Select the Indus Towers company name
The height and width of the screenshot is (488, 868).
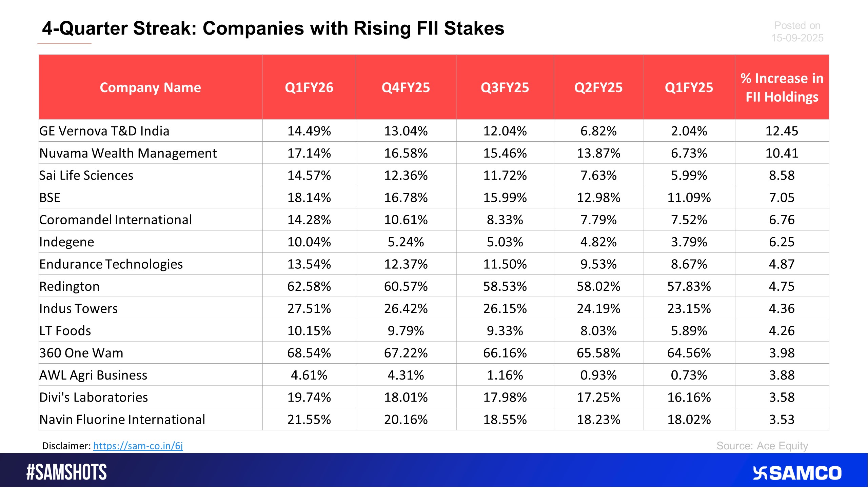coord(78,309)
